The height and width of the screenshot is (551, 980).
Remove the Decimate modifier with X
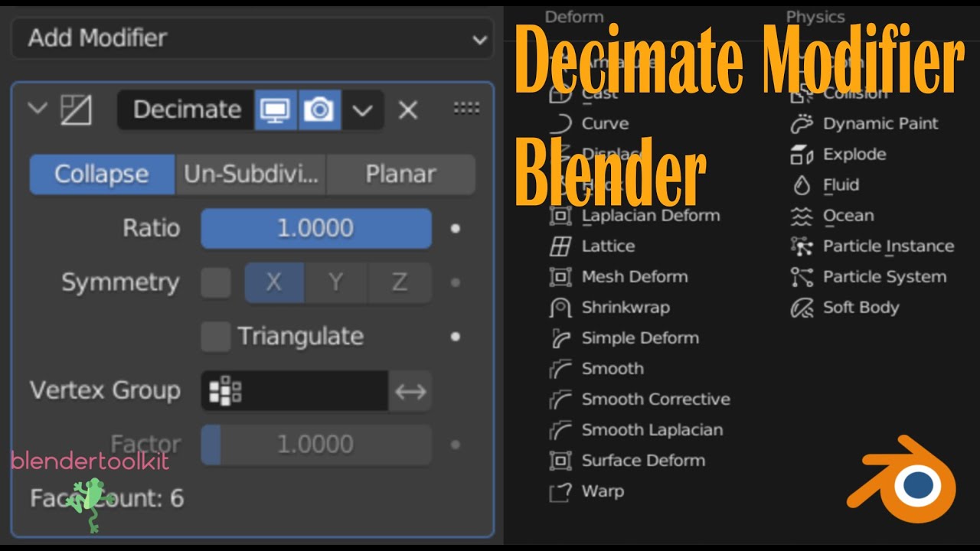[408, 110]
